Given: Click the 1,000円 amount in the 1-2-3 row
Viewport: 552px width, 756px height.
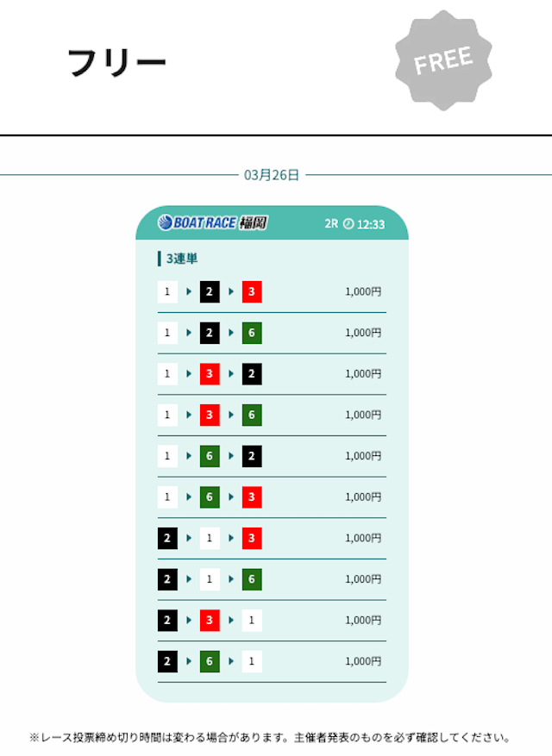Looking at the screenshot, I should coord(363,292).
